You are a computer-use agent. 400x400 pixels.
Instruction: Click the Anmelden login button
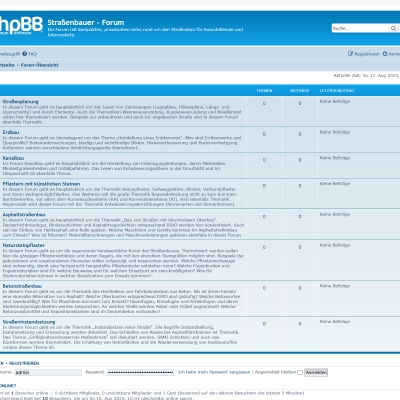(x=316, y=372)
